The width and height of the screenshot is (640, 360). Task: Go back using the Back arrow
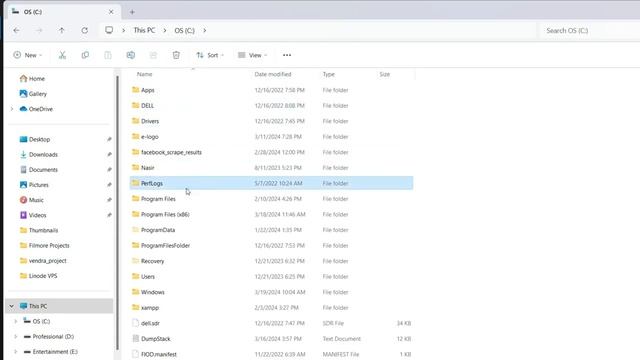16,30
